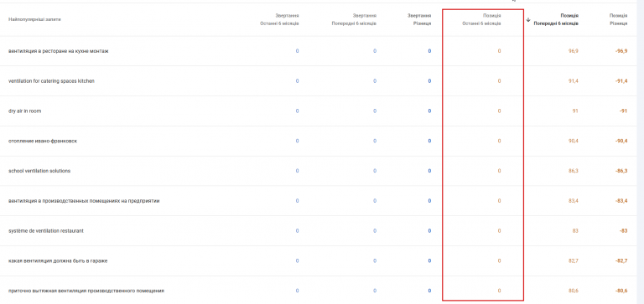The height and width of the screenshot is (304, 644).
Task: Click current position 0 for 'school ventilation solutions'
Action: click(500, 171)
